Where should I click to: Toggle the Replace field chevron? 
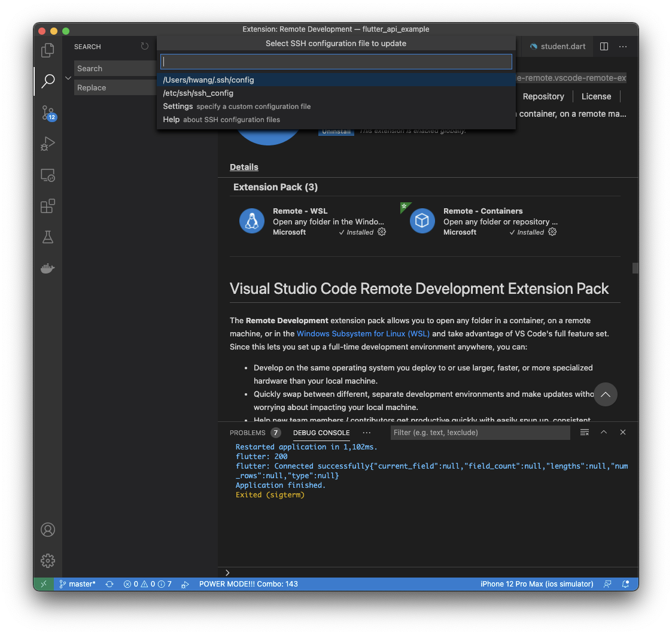tap(68, 78)
